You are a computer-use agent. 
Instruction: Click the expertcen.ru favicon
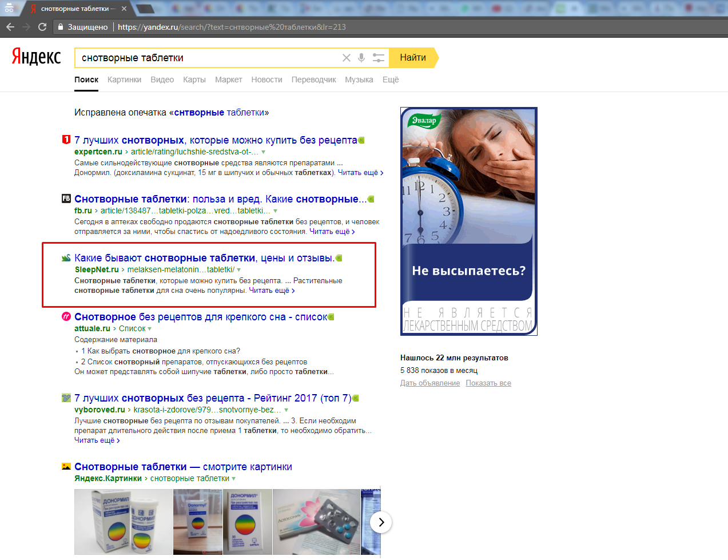click(x=66, y=140)
